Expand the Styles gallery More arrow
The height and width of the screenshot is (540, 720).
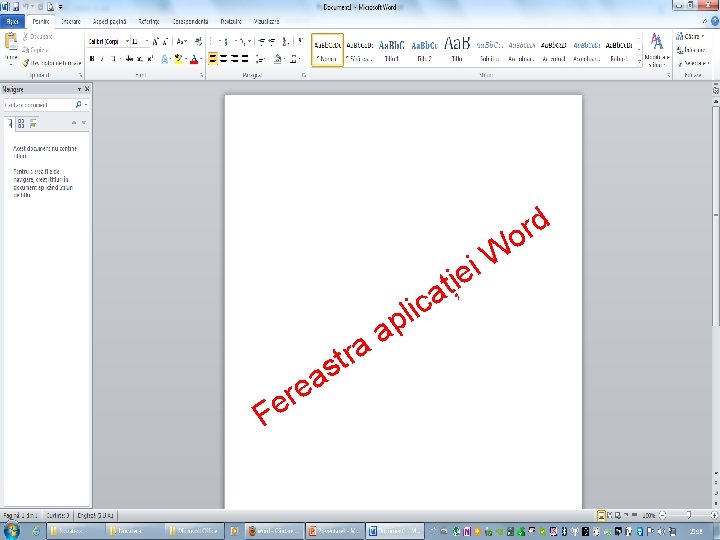coord(639,62)
